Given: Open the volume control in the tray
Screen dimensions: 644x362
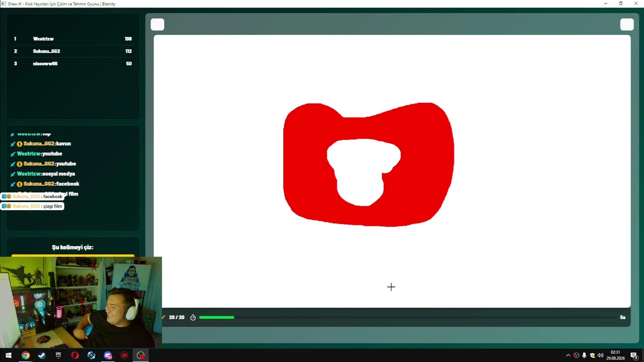Looking at the screenshot, I should pos(600,355).
